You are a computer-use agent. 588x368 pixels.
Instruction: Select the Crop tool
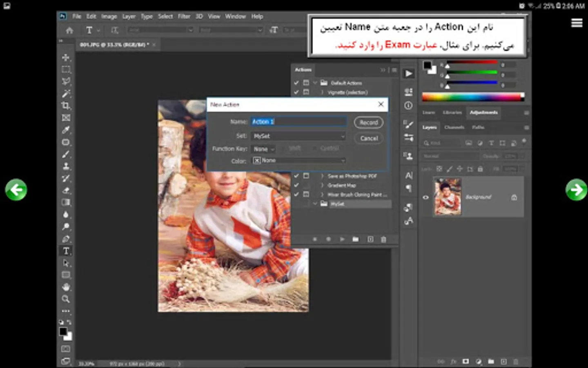coord(66,106)
